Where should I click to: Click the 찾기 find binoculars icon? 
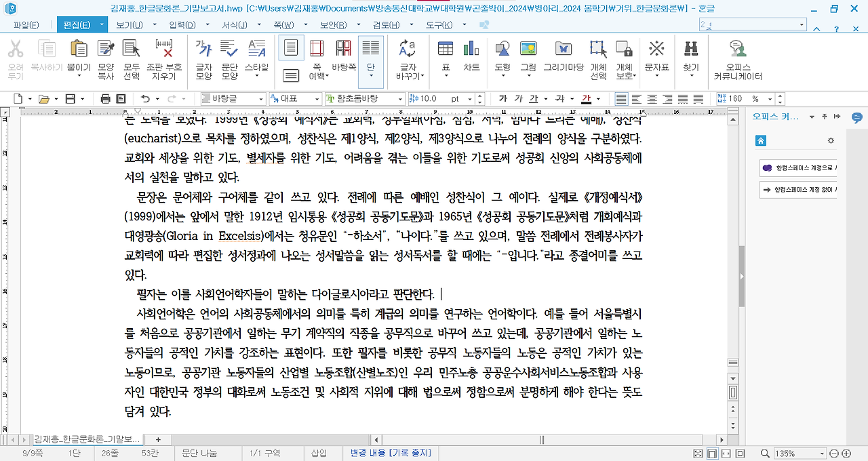point(691,49)
